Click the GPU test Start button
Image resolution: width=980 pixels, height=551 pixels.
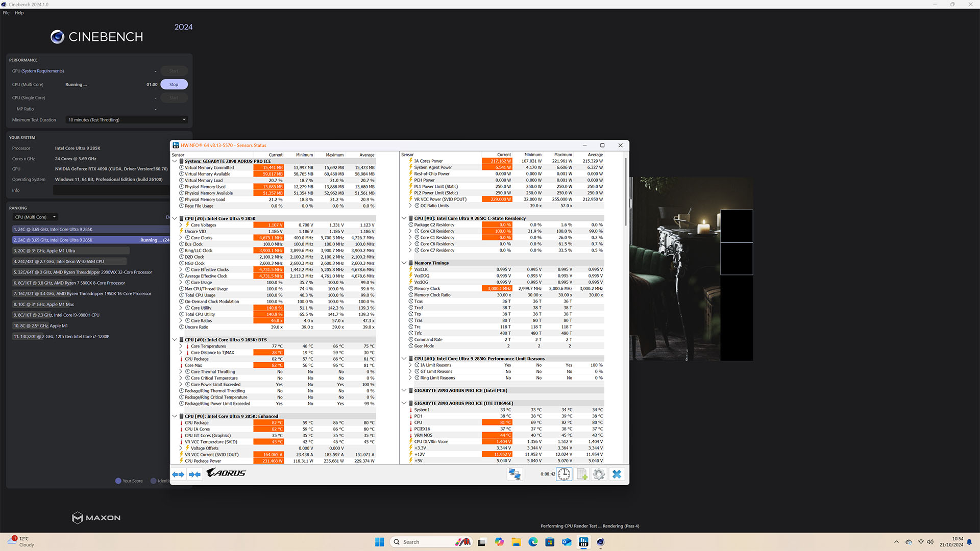click(174, 71)
